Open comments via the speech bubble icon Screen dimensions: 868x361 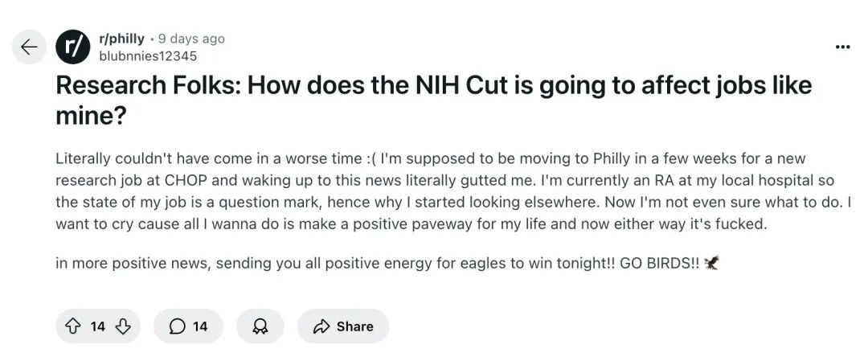pyautogui.click(x=177, y=326)
